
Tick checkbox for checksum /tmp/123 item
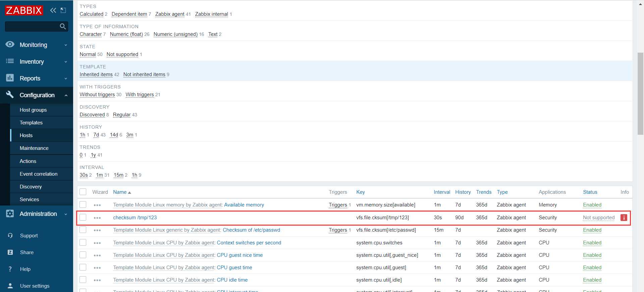point(83,217)
